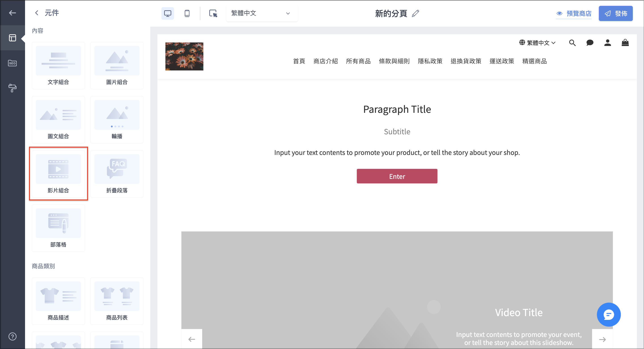The height and width of the screenshot is (349, 644).
Task: Add the 商品列表 product list component
Action: pyautogui.click(x=117, y=301)
